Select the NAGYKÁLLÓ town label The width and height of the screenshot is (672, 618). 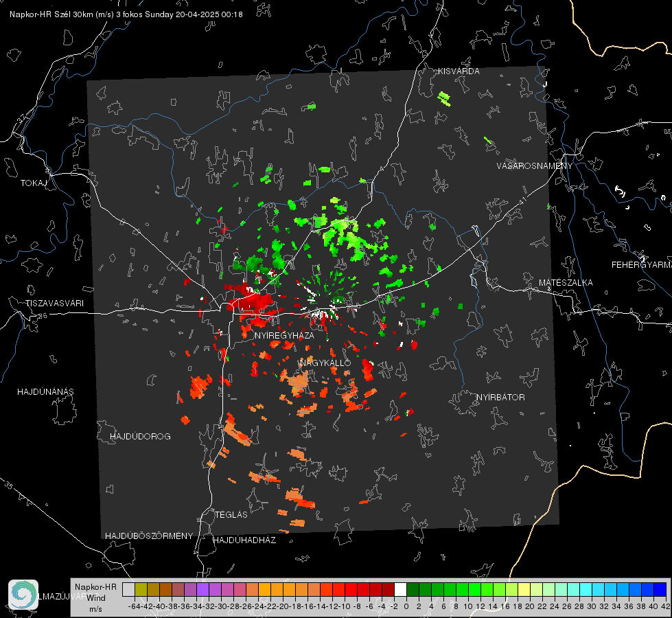[x=325, y=363]
